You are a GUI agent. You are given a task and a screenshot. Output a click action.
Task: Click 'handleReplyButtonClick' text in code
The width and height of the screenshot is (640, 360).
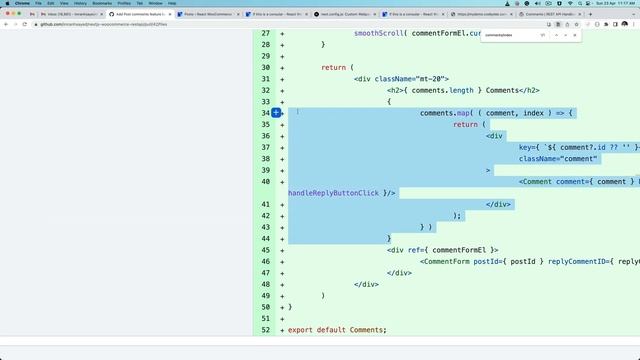[x=333, y=193]
